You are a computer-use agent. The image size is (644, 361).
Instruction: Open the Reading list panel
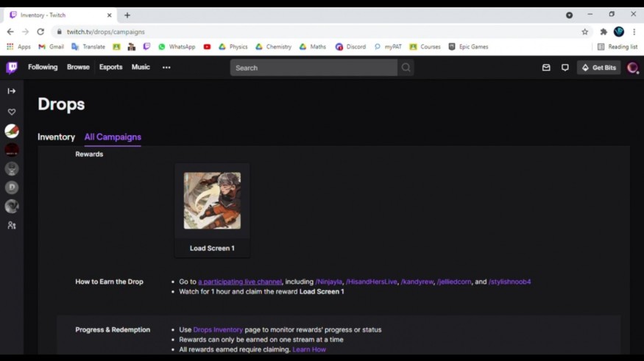(x=618, y=47)
